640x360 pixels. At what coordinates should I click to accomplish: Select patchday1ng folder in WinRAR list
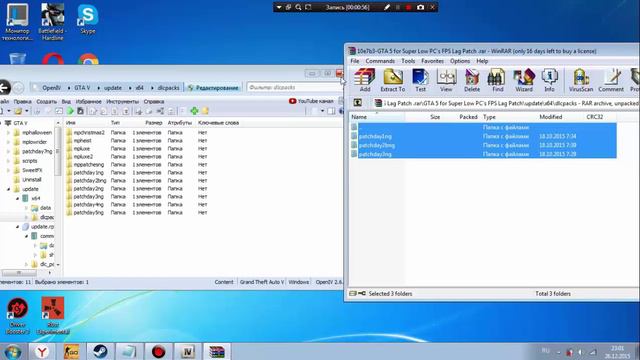[x=484, y=136]
